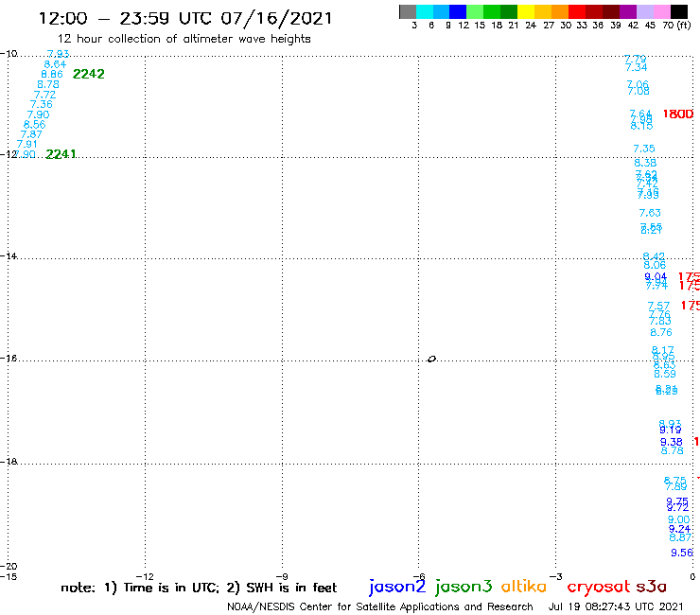This screenshot has width=700, height=615.
Task: Click the red 1800 time label
Action: click(678, 114)
